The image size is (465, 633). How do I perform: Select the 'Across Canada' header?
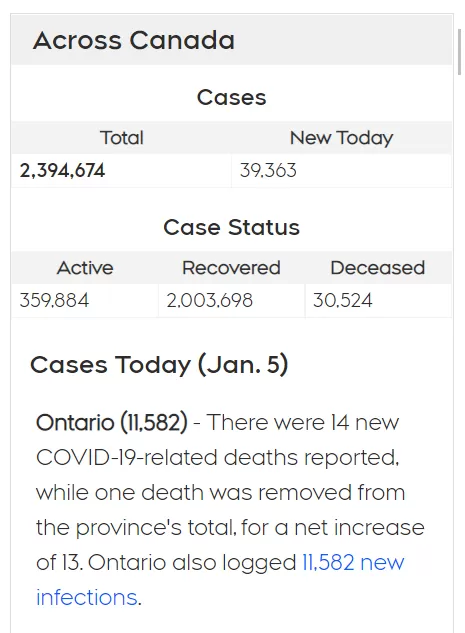134,40
